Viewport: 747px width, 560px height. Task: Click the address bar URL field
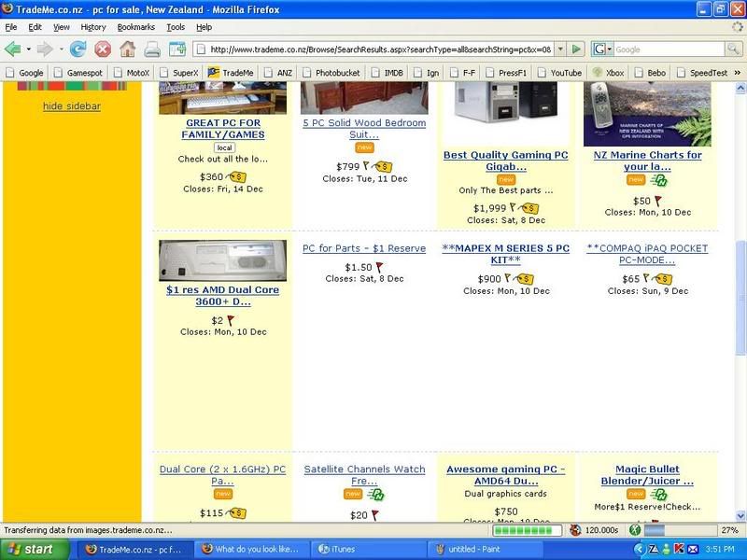(x=374, y=49)
